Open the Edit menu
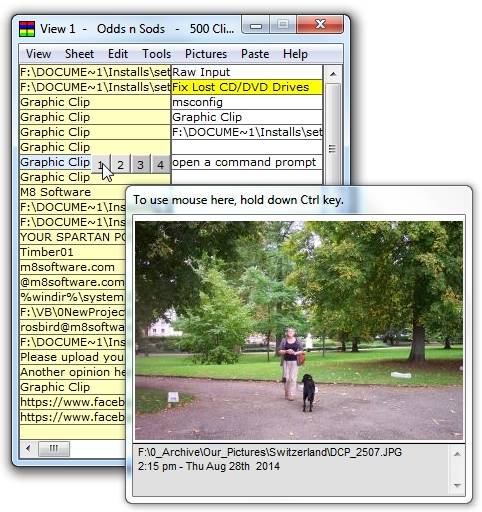Screen dimensions: 482x512 [118, 54]
